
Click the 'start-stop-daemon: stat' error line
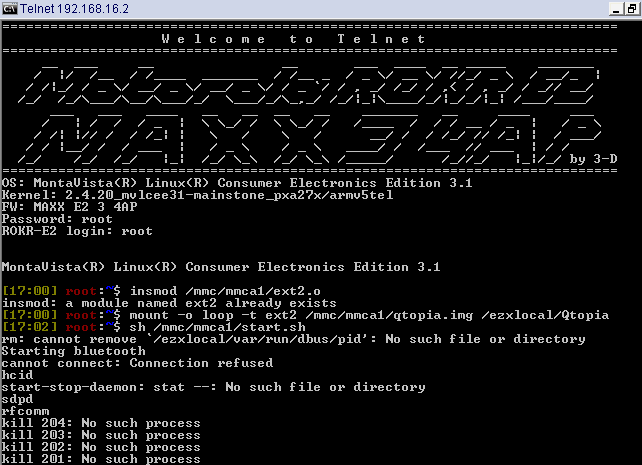(213, 387)
